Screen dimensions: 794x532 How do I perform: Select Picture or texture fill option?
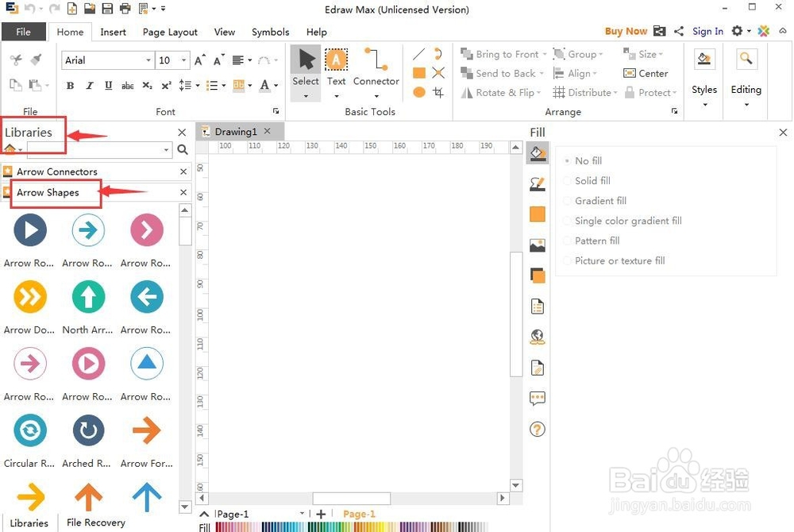615,260
